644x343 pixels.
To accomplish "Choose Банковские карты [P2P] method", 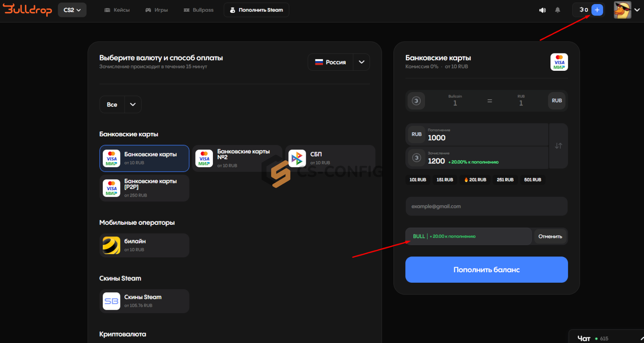I will click(144, 188).
